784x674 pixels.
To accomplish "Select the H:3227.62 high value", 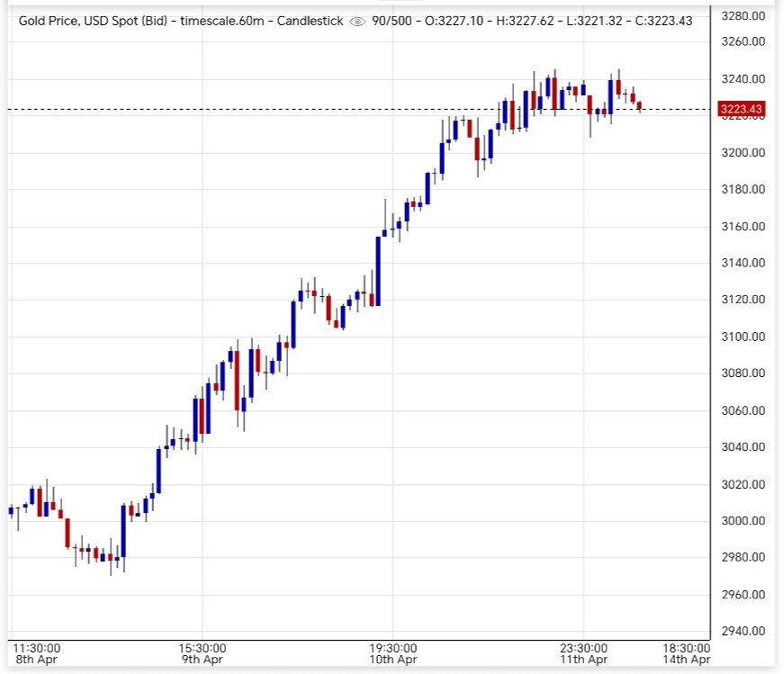I will 533,21.
